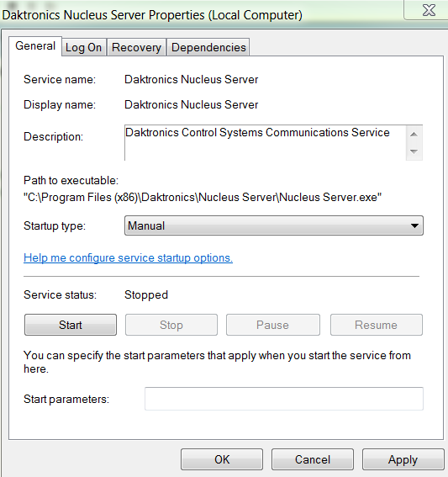Image resolution: width=448 pixels, height=477 pixels.
Task: Switch to the General tab
Action: pyautogui.click(x=35, y=46)
